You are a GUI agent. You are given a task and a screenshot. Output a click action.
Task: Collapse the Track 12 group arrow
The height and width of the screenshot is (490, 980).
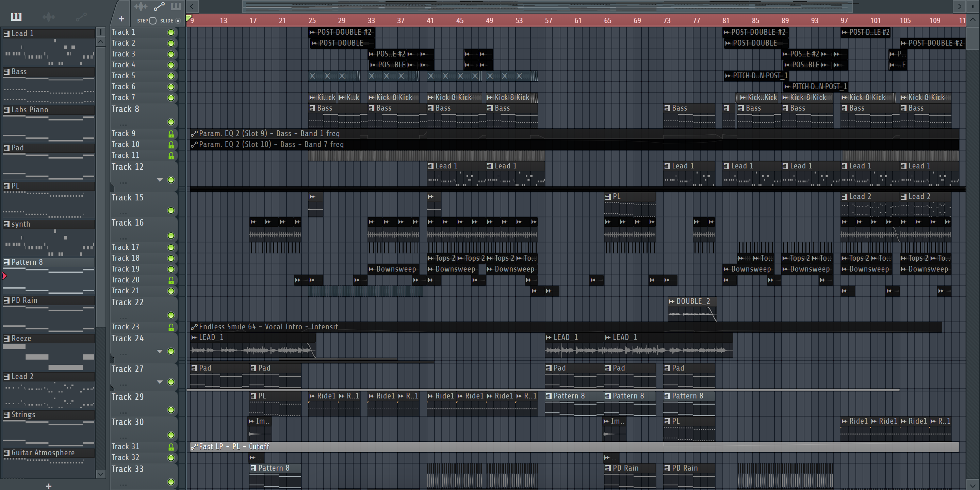pyautogui.click(x=160, y=180)
